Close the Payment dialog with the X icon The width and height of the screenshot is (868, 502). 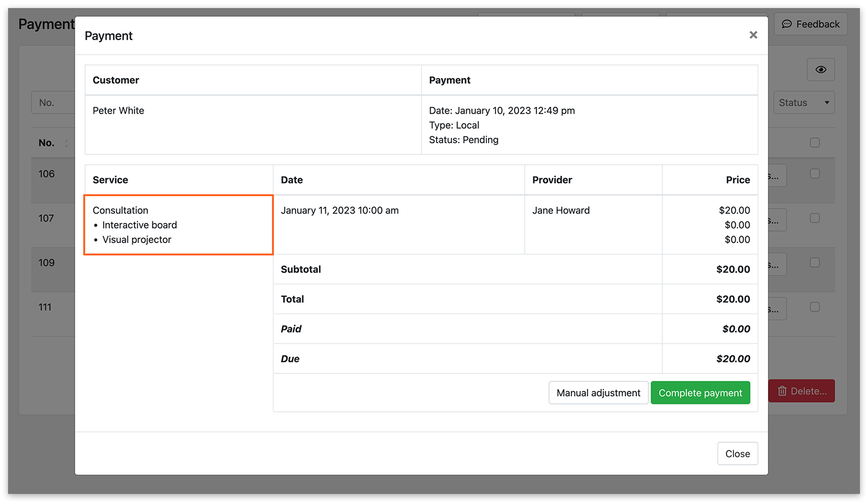pos(753,35)
